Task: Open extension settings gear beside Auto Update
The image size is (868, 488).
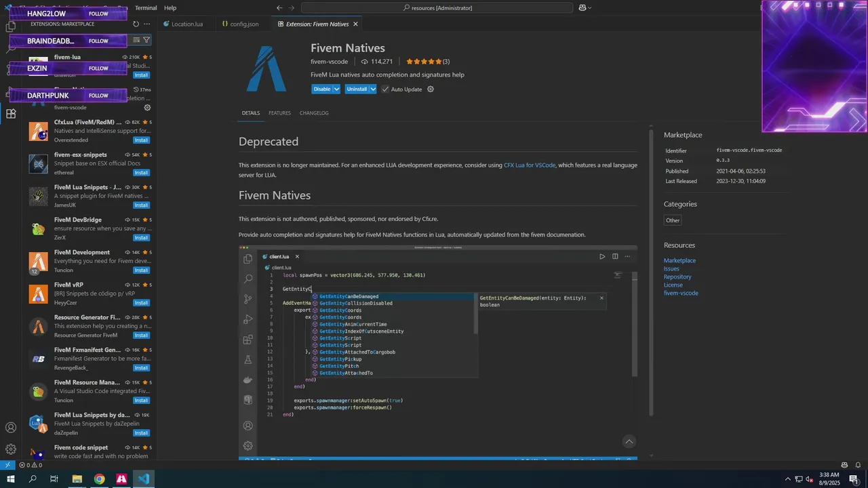Action: point(430,89)
